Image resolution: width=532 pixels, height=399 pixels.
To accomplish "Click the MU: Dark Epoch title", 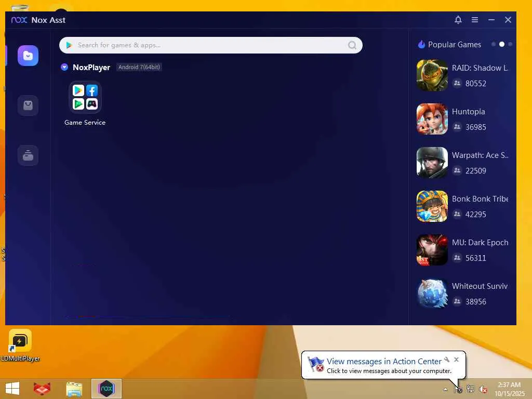I will 480,243.
